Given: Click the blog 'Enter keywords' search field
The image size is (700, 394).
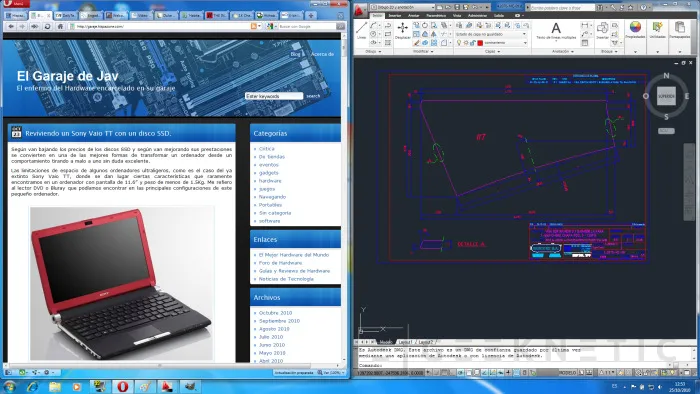Looking at the screenshot, I should click(274, 96).
